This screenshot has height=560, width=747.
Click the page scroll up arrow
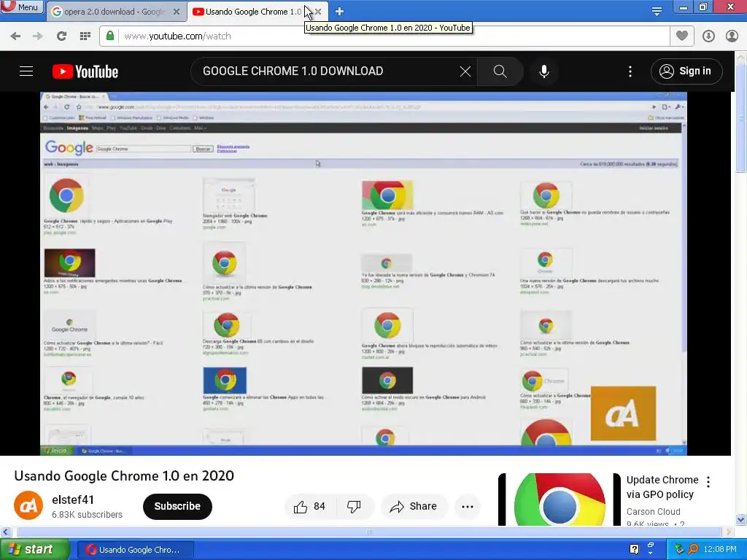(x=741, y=57)
